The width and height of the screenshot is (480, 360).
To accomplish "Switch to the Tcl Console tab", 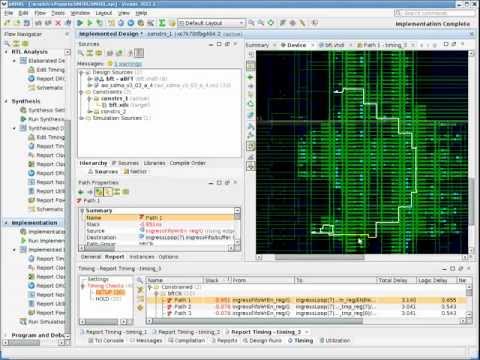I will (106, 341).
